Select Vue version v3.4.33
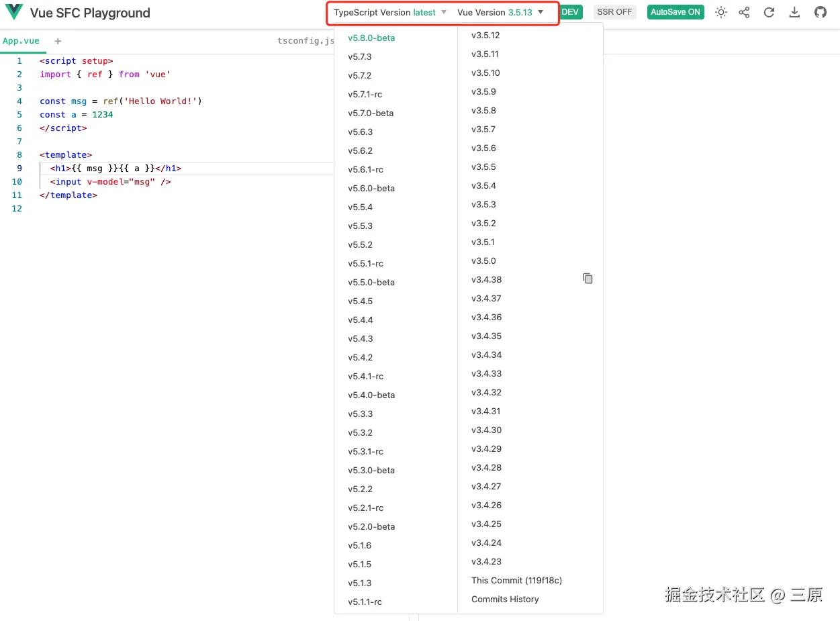The width and height of the screenshot is (840, 621). [x=487, y=374]
